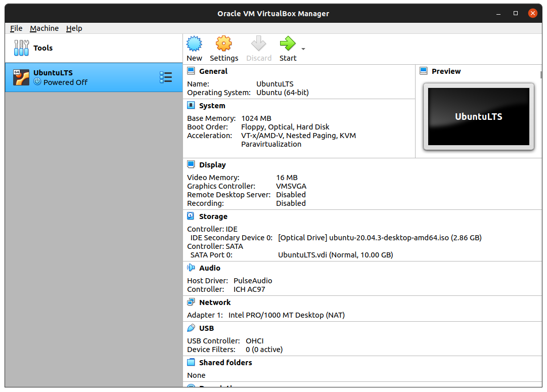547x392 pixels.
Task: Click the General section header
Action: (x=213, y=71)
